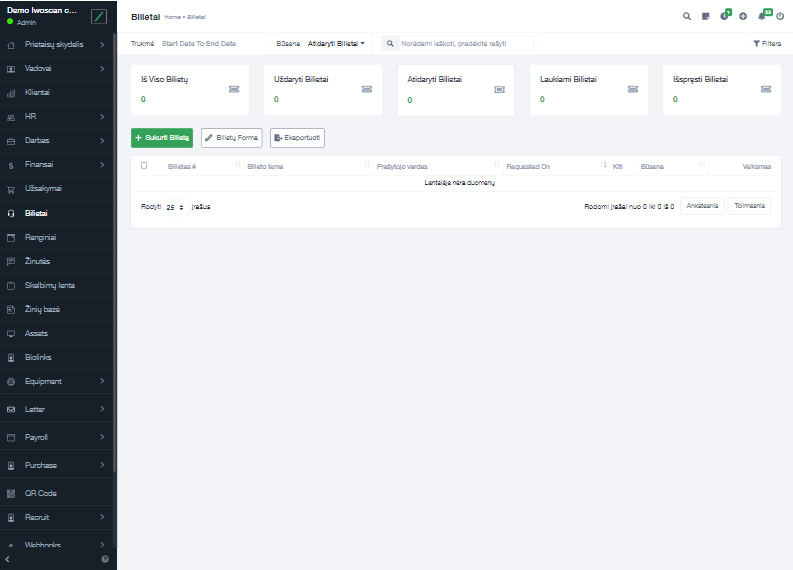This screenshot has width=793, height=570.
Task: Click the power logout icon
Action: 780,16
